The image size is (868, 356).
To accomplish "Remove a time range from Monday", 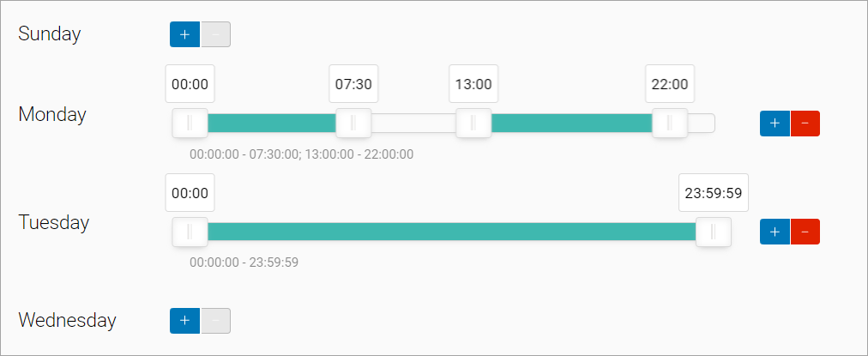I will click(x=805, y=124).
